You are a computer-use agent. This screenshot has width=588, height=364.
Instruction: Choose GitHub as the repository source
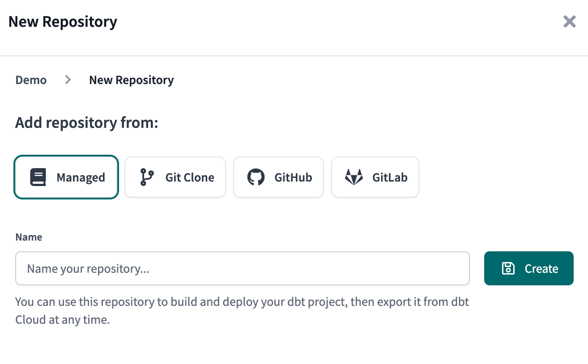tap(278, 177)
